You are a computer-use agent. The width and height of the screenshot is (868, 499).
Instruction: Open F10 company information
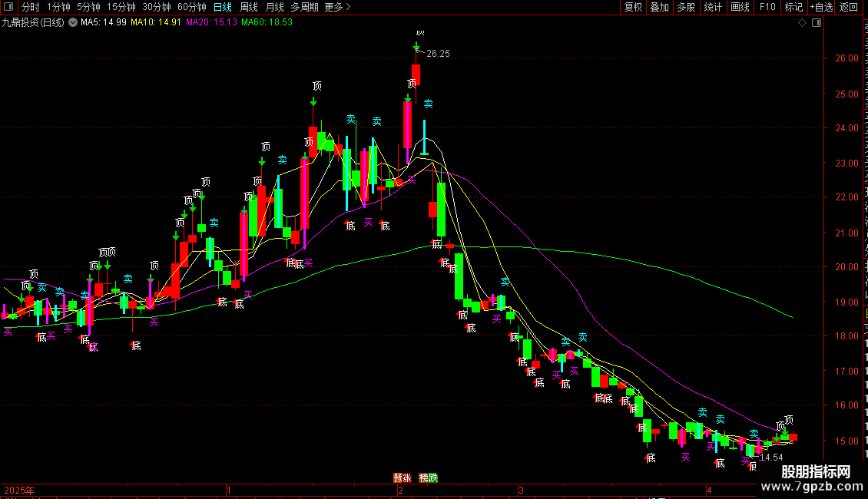[x=767, y=7]
